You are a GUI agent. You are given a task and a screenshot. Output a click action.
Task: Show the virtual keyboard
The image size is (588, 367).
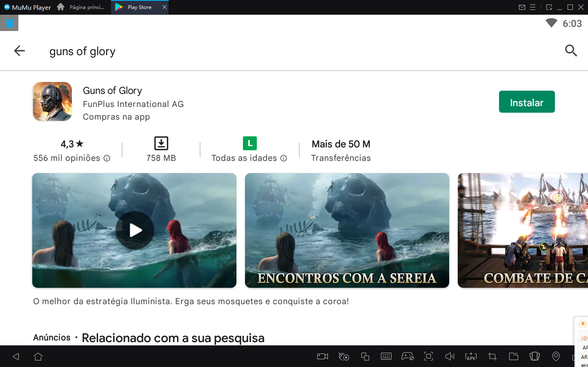pyautogui.click(x=386, y=356)
